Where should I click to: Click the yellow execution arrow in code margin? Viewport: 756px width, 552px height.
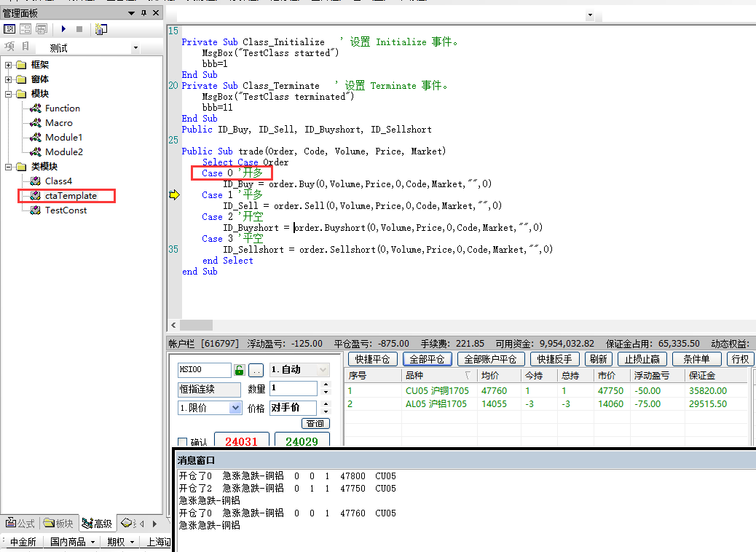(174, 194)
